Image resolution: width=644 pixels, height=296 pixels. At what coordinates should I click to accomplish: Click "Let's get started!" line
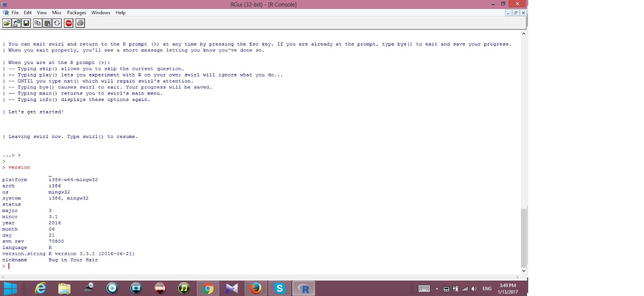[x=36, y=112]
